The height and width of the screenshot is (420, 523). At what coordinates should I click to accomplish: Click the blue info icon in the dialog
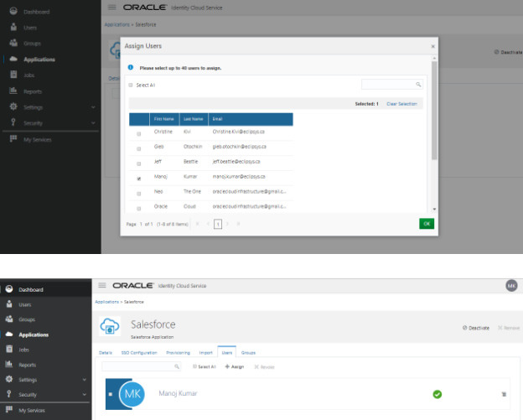(x=131, y=66)
